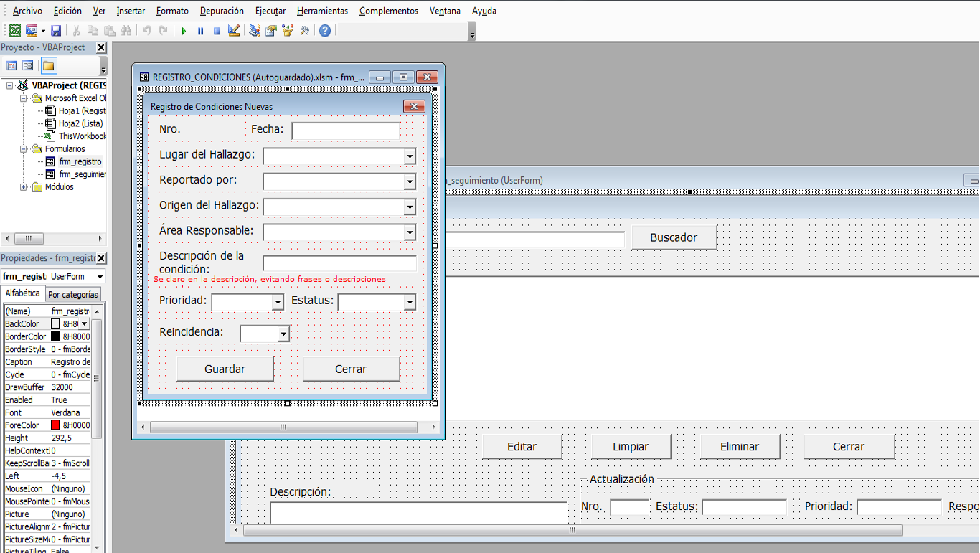Open the Archivo menu
The width and height of the screenshot is (980, 553).
(x=27, y=11)
